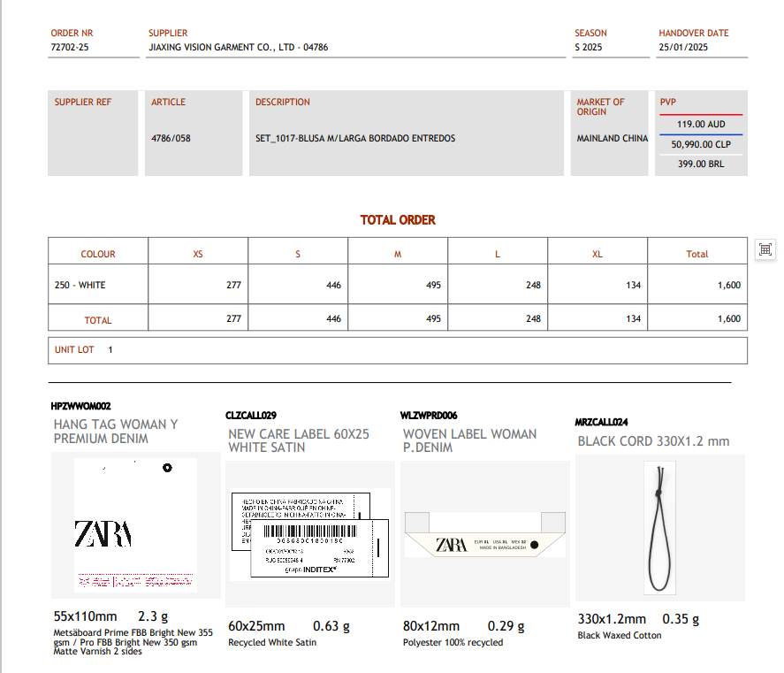The image size is (784, 673).
Task: Click the ZARA hang tag image
Action: pyautogui.click(x=135, y=525)
